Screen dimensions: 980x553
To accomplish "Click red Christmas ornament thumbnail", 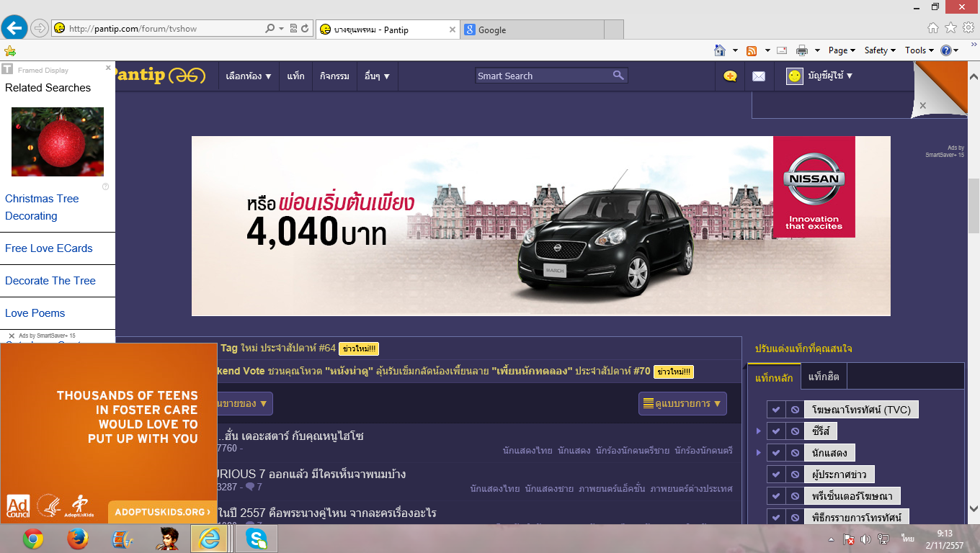I will 58,142.
